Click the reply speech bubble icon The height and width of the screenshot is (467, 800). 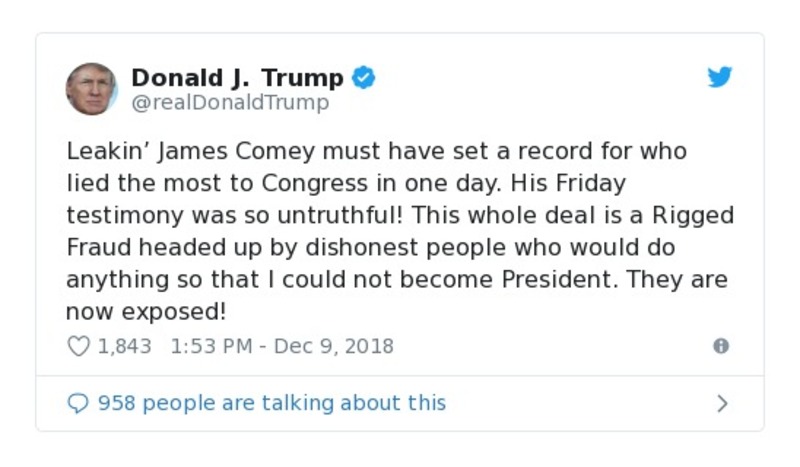point(78,403)
